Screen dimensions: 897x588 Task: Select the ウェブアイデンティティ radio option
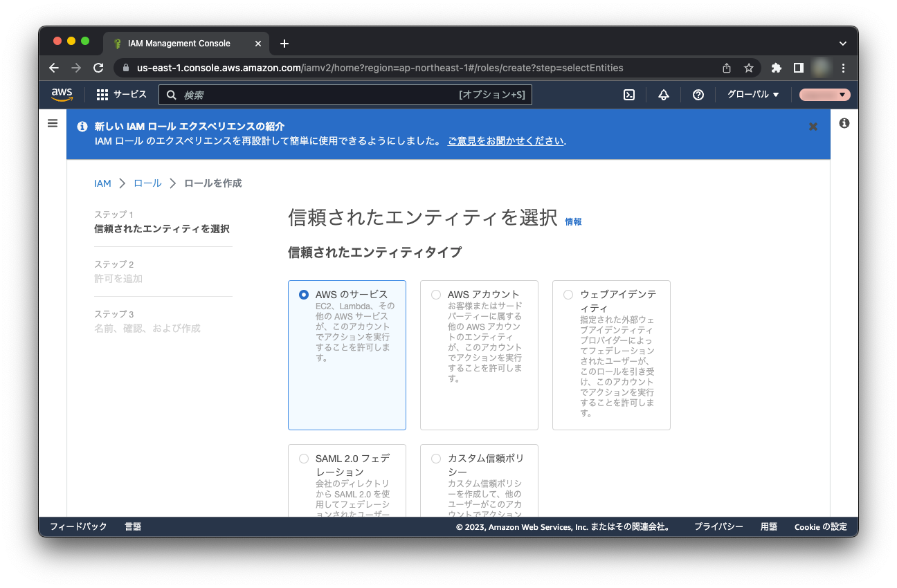point(568,295)
